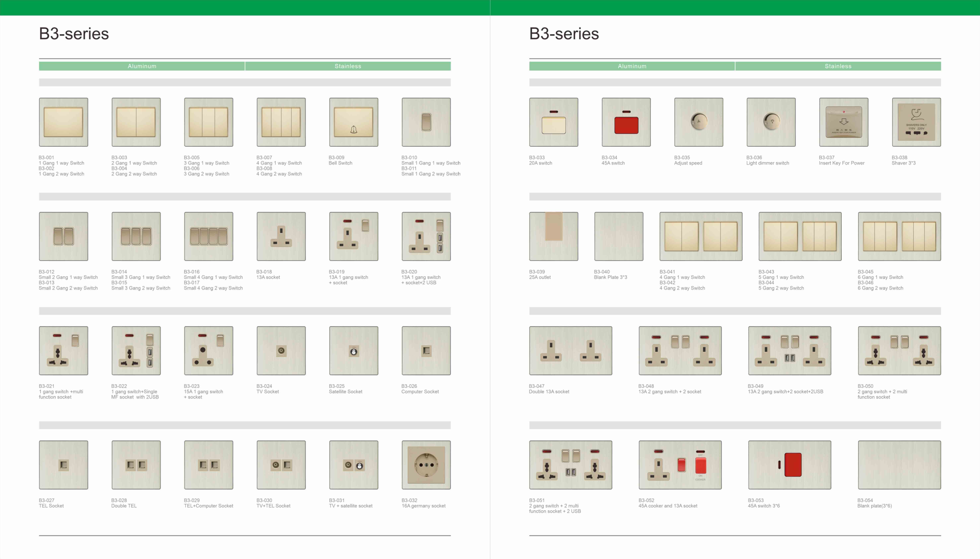The height and width of the screenshot is (559, 980).
Task: Click the B3-005 3 Gang switch image
Action: pyautogui.click(x=208, y=122)
